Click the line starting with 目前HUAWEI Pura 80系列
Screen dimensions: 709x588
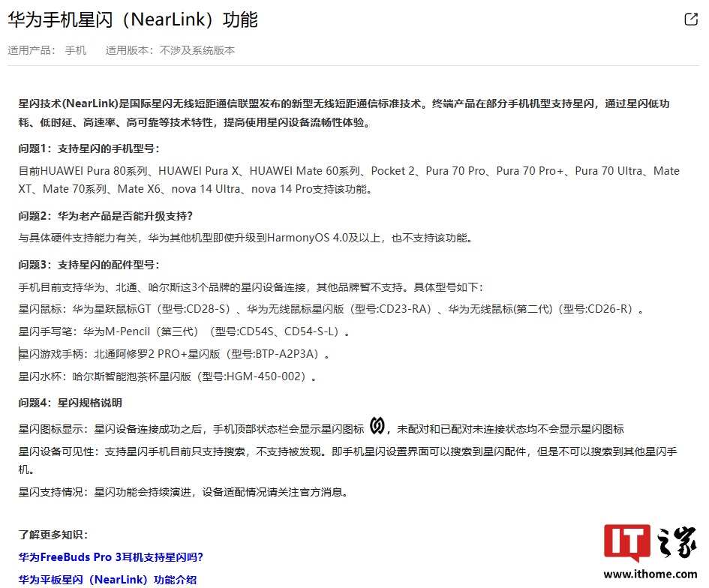pyautogui.click(x=349, y=171)
